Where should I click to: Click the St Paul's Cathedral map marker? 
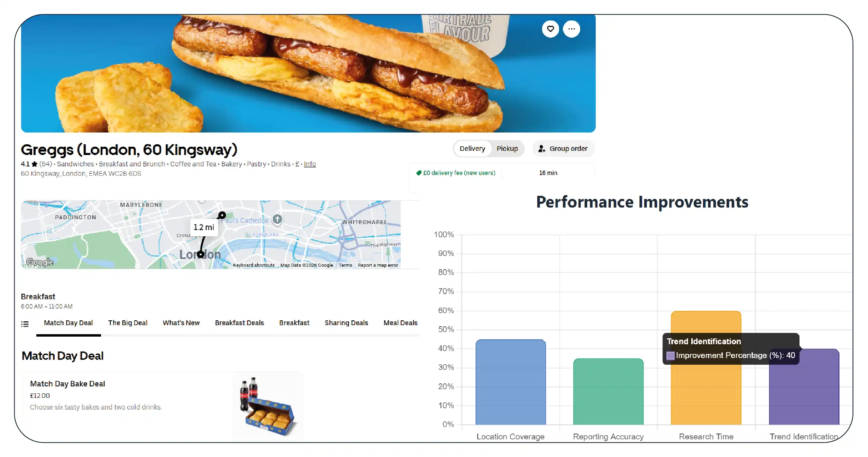[x=277, y=219]
